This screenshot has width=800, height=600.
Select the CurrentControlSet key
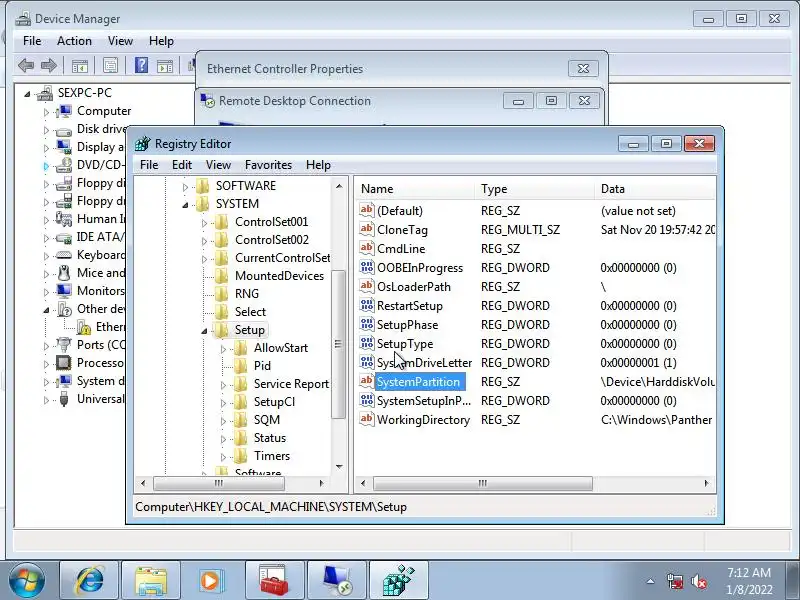pyautogui.click(x=282, y=258)
